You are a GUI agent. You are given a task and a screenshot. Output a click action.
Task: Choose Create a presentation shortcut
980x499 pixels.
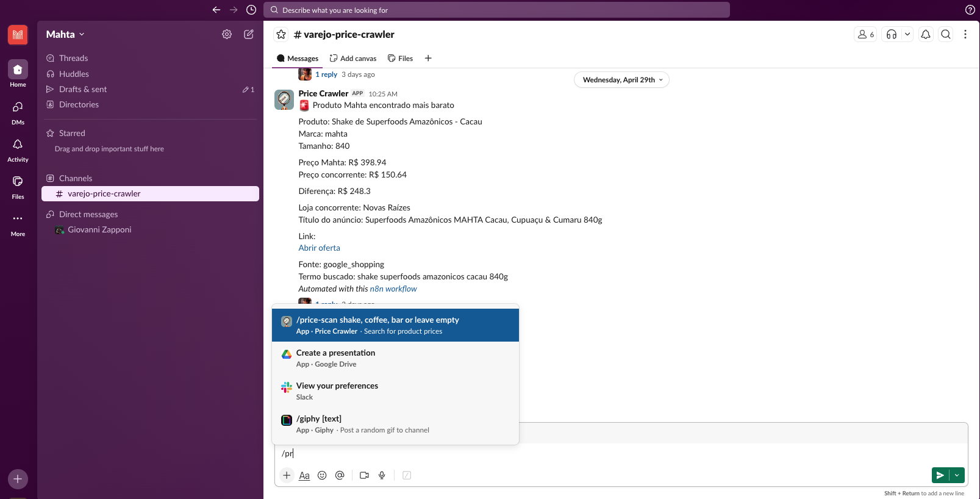[395, 358]
